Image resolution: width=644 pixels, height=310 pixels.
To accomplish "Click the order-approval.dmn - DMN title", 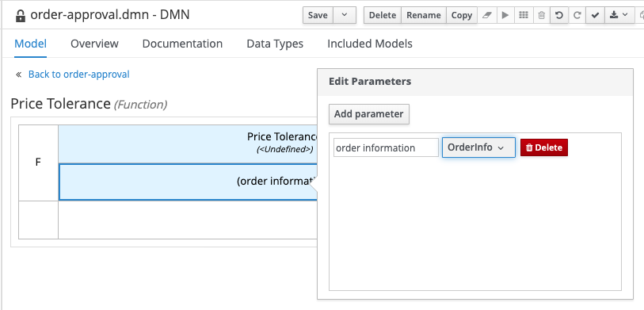I will pyautogui.click(x=110, y=15).
